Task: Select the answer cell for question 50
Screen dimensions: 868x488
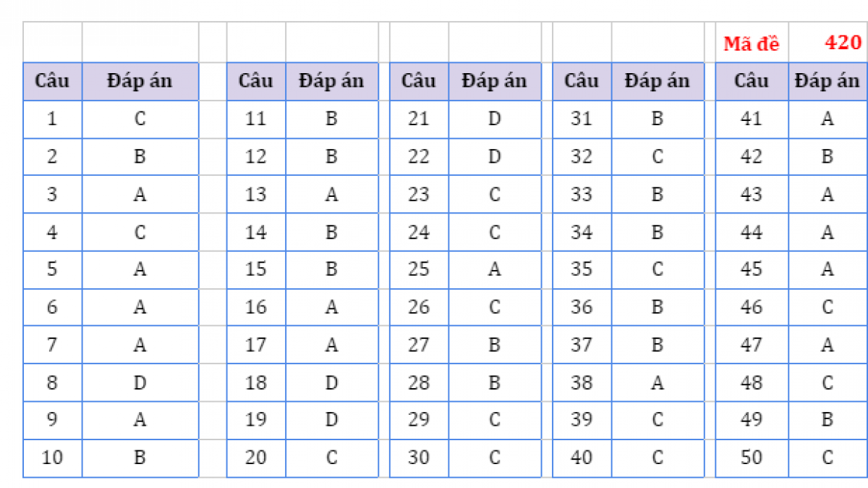Action: pos(827,458)
